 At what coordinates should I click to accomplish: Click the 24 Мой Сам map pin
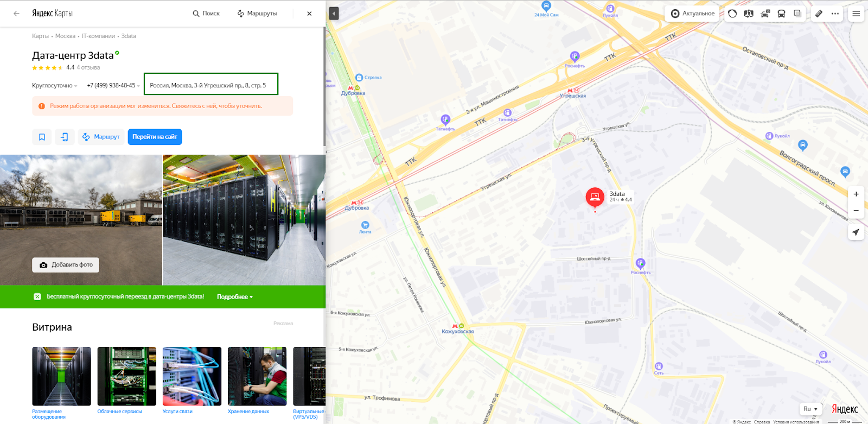coord(546,8)
